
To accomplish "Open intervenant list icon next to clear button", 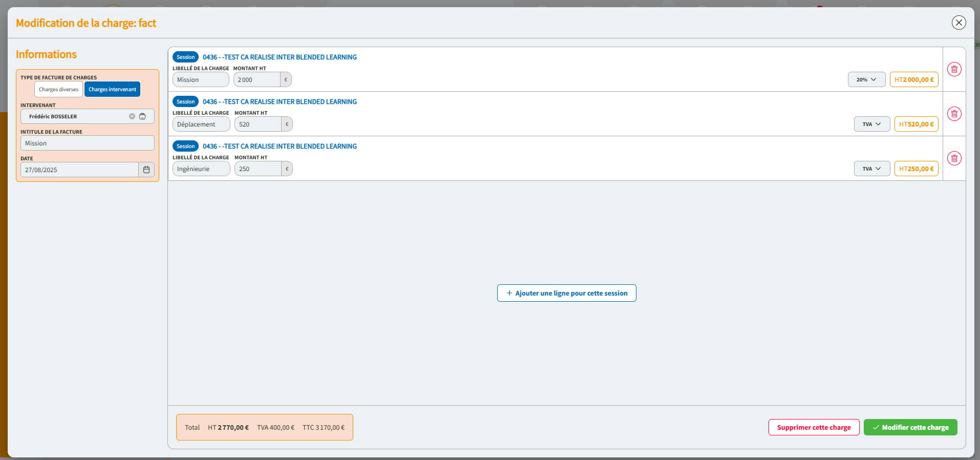I will click(143, 116).
